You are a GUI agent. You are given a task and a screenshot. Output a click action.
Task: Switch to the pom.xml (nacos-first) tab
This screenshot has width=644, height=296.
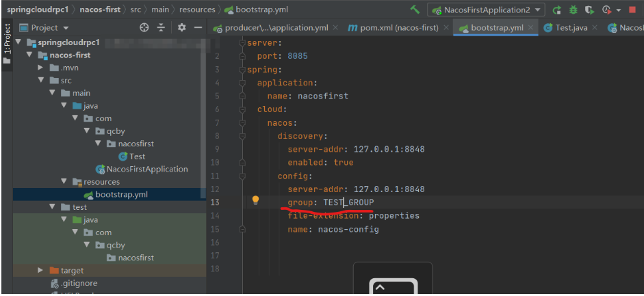click(x=393, y=28)
